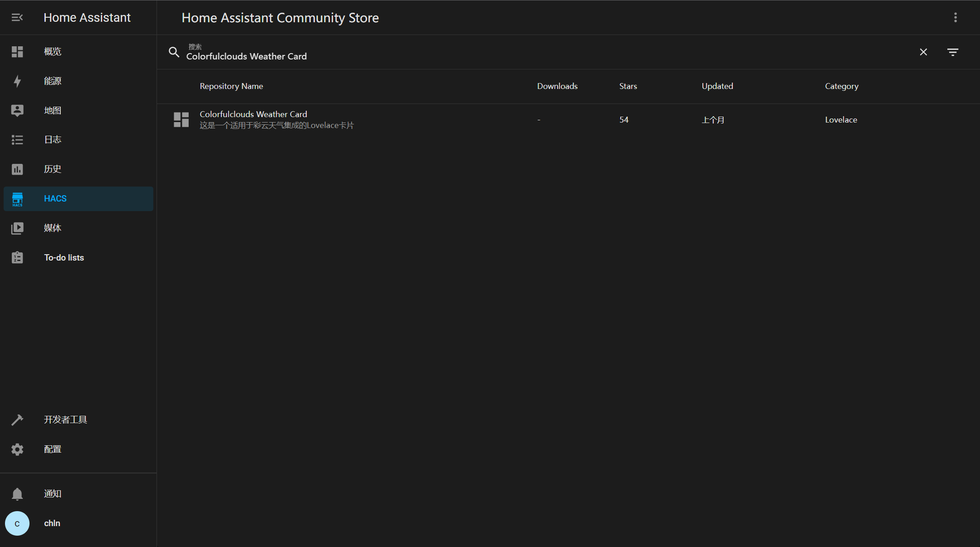Screen dimensions: 980x547
Task: Sort by the Category column header
Action: click(x=842, y=86)
